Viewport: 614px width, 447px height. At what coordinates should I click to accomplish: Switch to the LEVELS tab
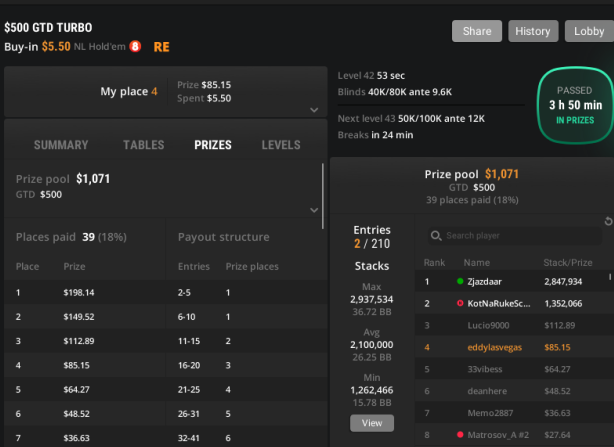281,145
